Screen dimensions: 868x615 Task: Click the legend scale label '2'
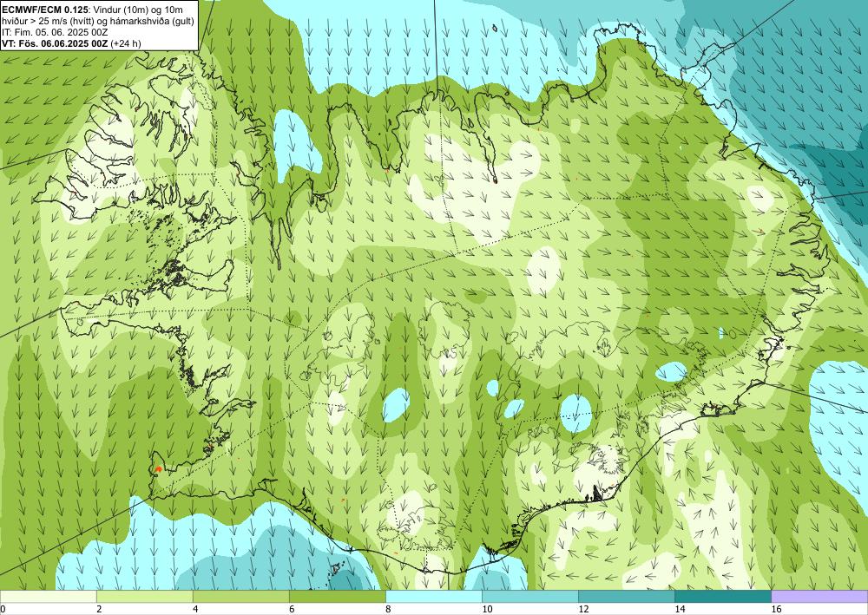point(99,609)
